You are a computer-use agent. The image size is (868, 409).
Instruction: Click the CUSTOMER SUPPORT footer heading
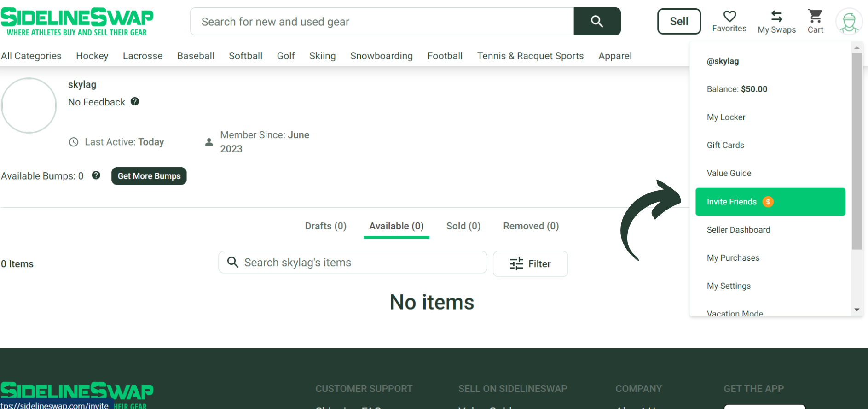click(x=364, y=389)
